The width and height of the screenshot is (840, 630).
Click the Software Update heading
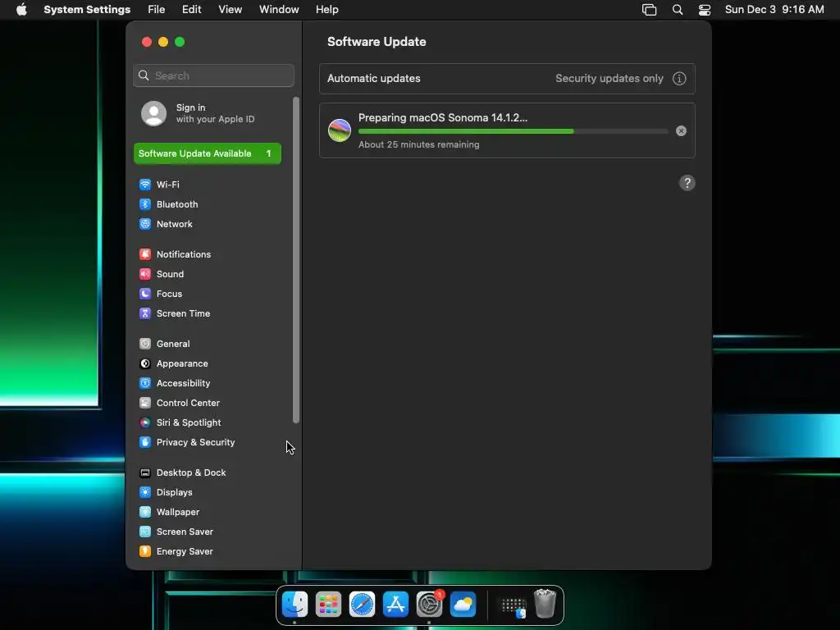pos(377,42)
